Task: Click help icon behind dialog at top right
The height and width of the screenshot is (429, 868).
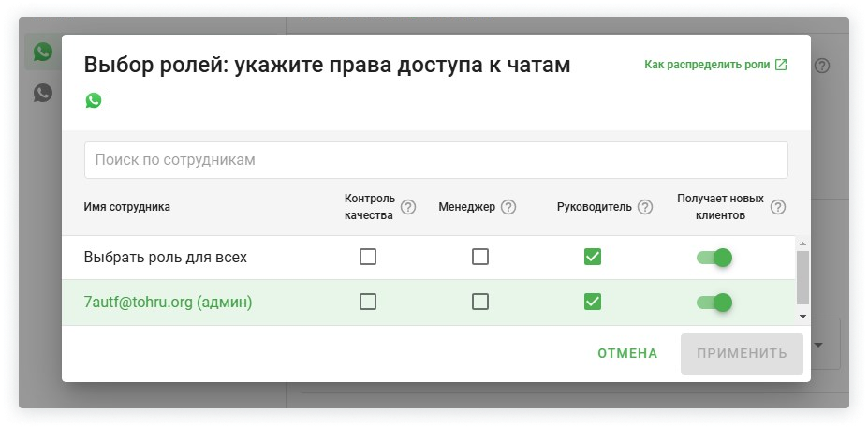Action: pyautogui.click(x=822, y=66)
